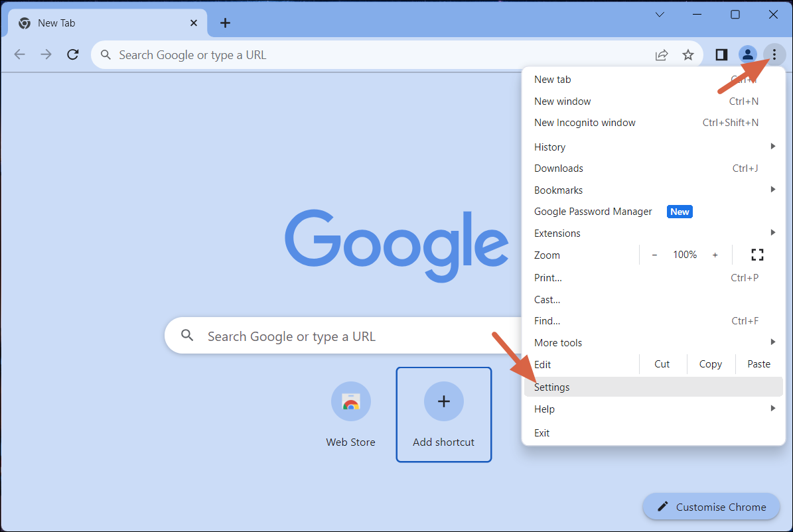793x532 pixels.
Task: Click Add shortcut on the page
Action: [x=443, y=401]
